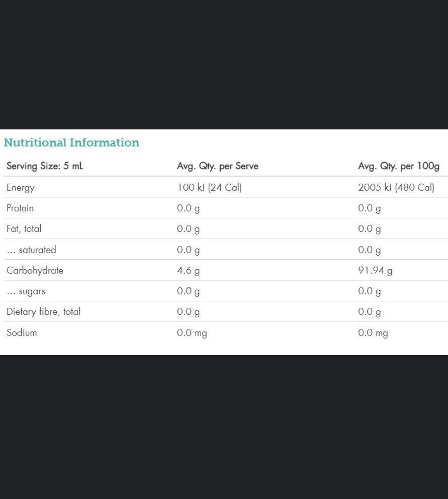This screenshot has width=448, height=499.
Task: Select the Protein row label
Action: 20,208
